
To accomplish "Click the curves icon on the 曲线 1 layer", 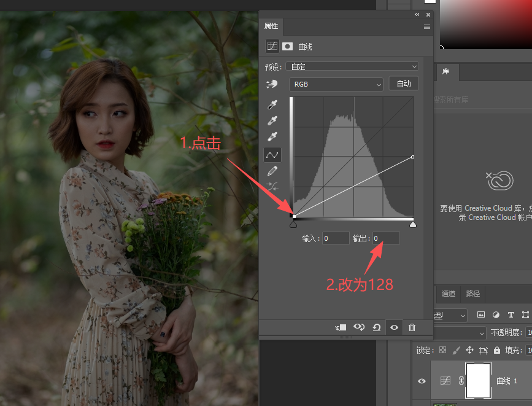I will click(x=445, y=381).
